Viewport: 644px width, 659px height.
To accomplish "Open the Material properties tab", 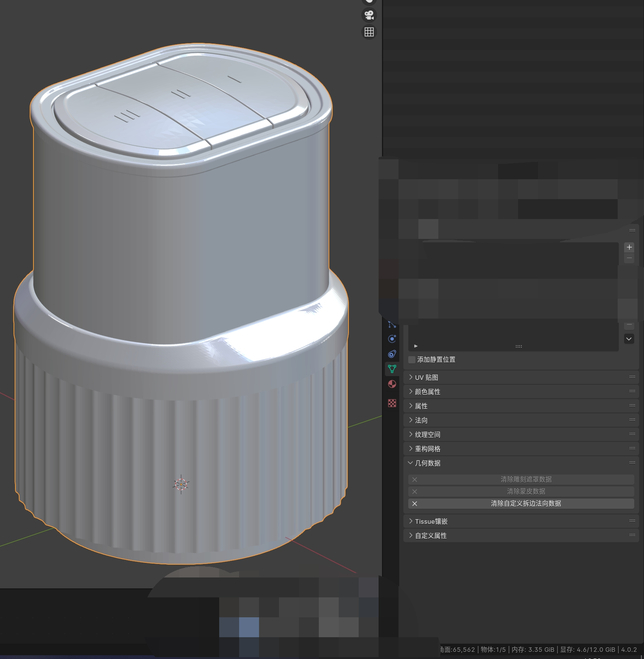I will 392,384.
